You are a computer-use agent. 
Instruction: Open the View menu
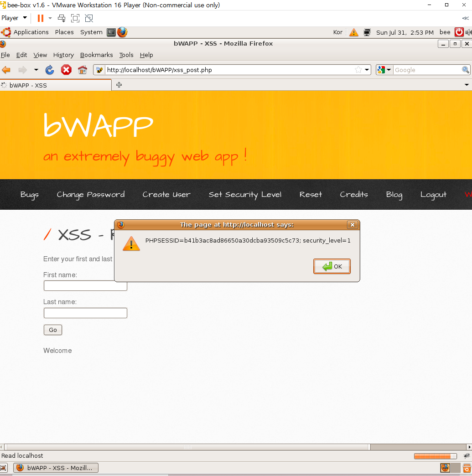[40, 55]
